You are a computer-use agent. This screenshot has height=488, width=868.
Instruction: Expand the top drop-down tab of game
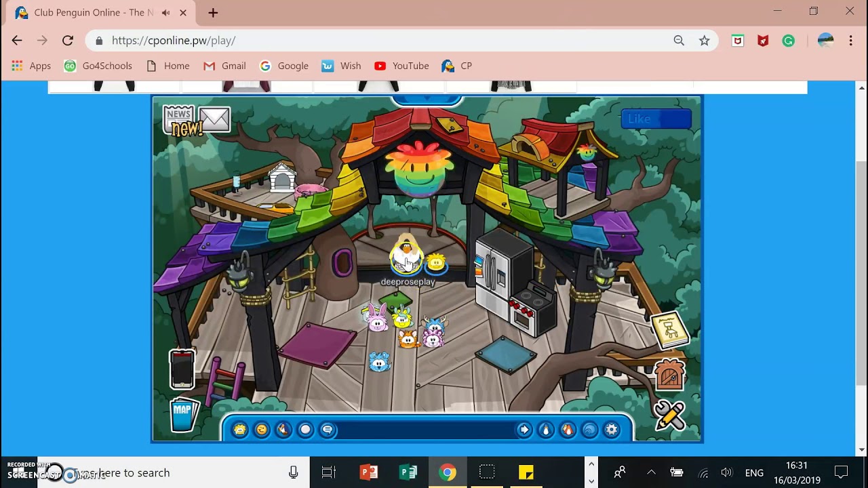(x=427, y=100)
